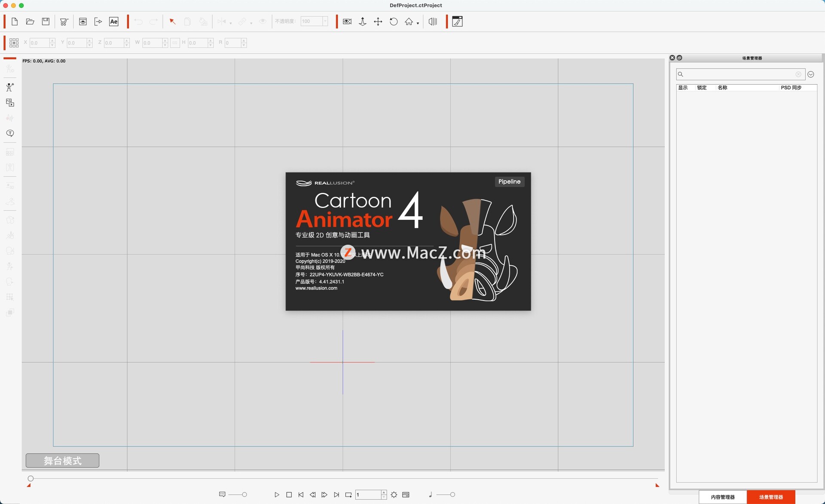Create a new project with the blank page icon
Screen dimensions: 825x504
coord(15,21)
